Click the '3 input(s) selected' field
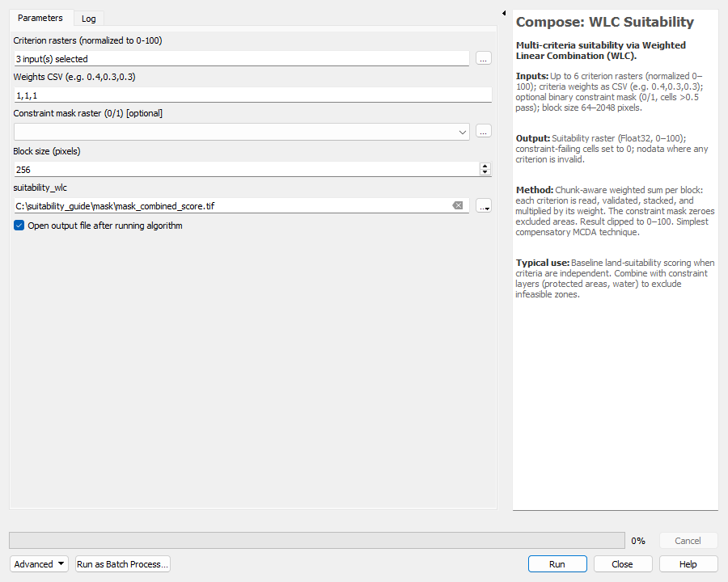 point(241,59)
